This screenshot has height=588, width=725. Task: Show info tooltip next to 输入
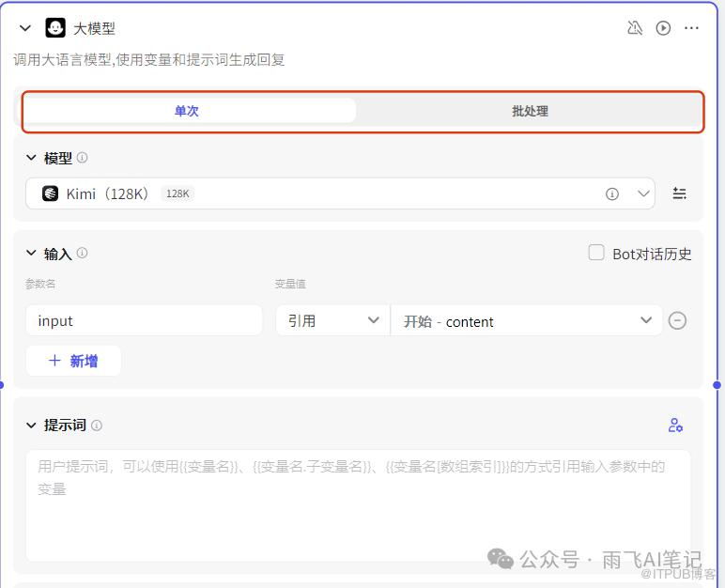[x=83, y=253]
